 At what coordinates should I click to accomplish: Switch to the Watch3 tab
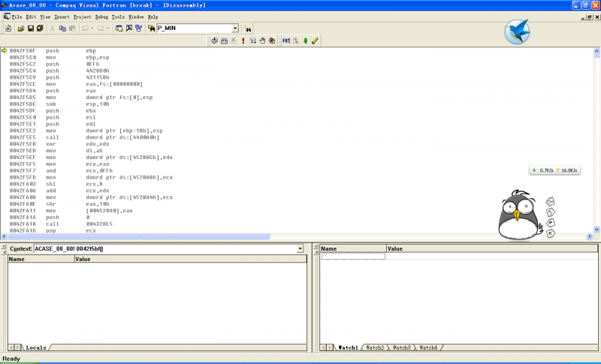click(x=401, y=347)
